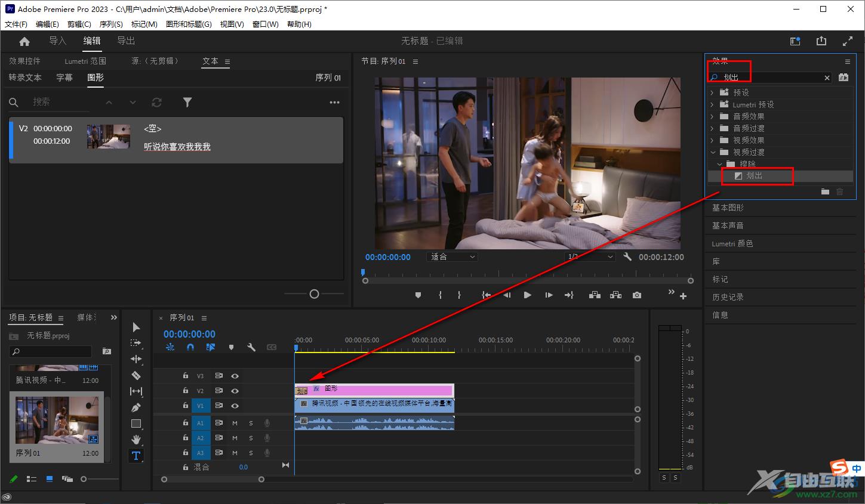Clear the effects search field

pos(827,78)
